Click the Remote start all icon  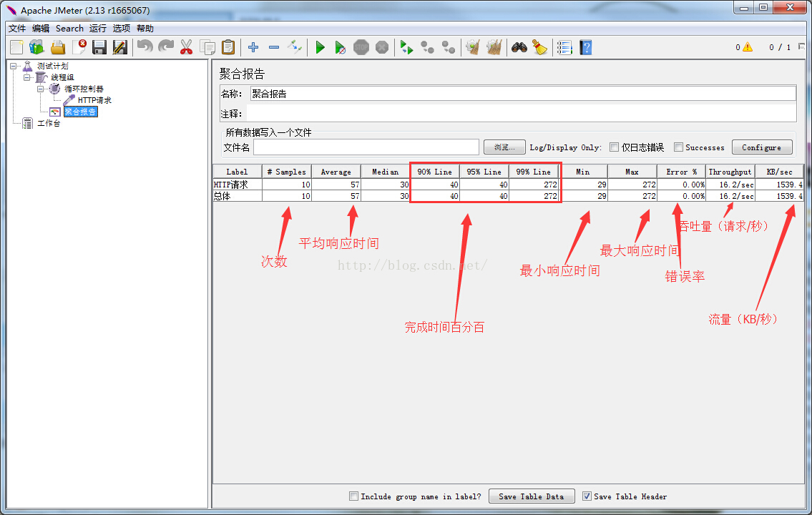coord(406,48)
